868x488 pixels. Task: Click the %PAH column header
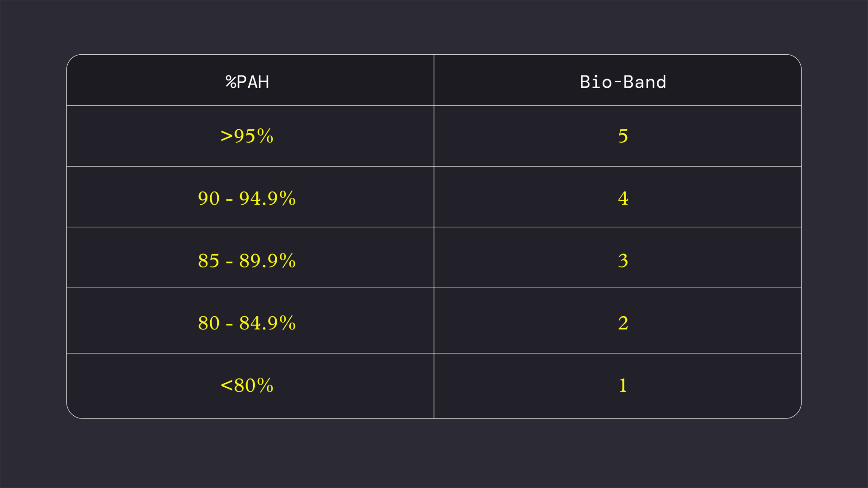click(x=247, y=82)
